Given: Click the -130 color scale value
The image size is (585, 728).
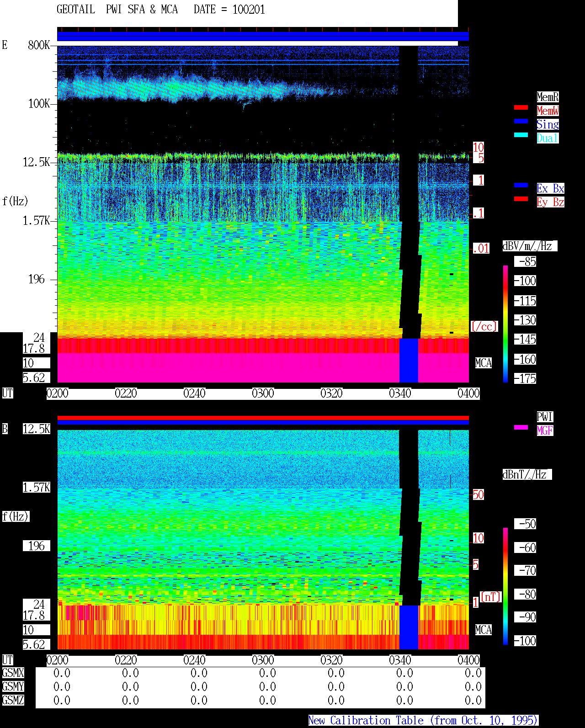Looking at the screenshot, I should coord(525,320).
